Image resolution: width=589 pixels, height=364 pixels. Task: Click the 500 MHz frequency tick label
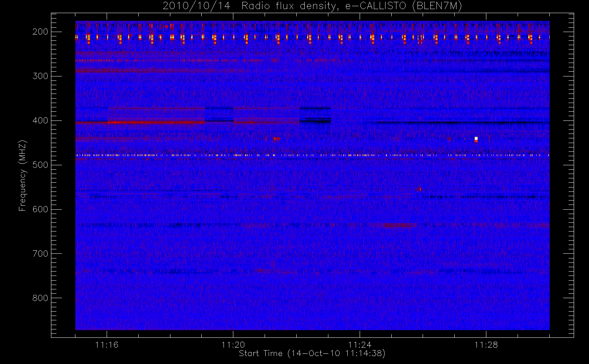click(x=40, y=165)
